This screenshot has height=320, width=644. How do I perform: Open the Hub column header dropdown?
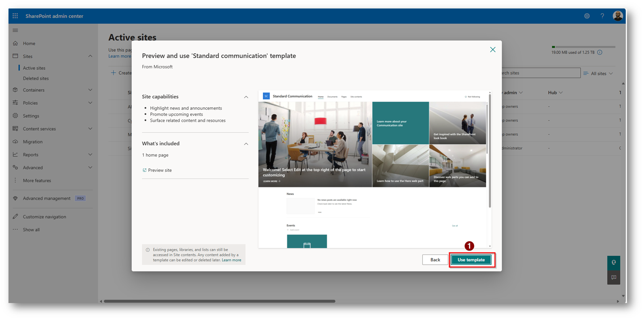pyautogui.click(x=555, y=93)
